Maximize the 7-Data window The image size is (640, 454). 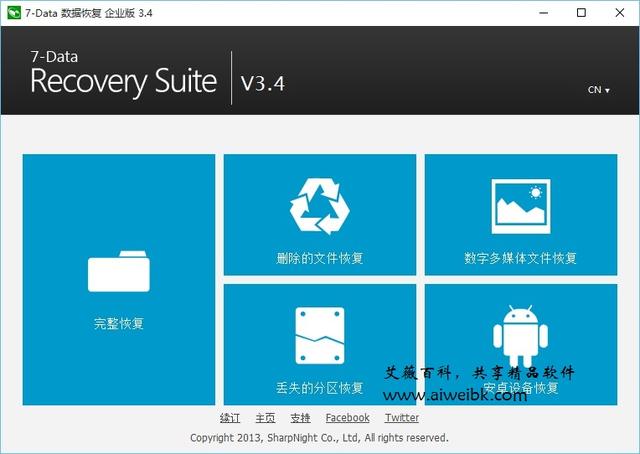582,13
